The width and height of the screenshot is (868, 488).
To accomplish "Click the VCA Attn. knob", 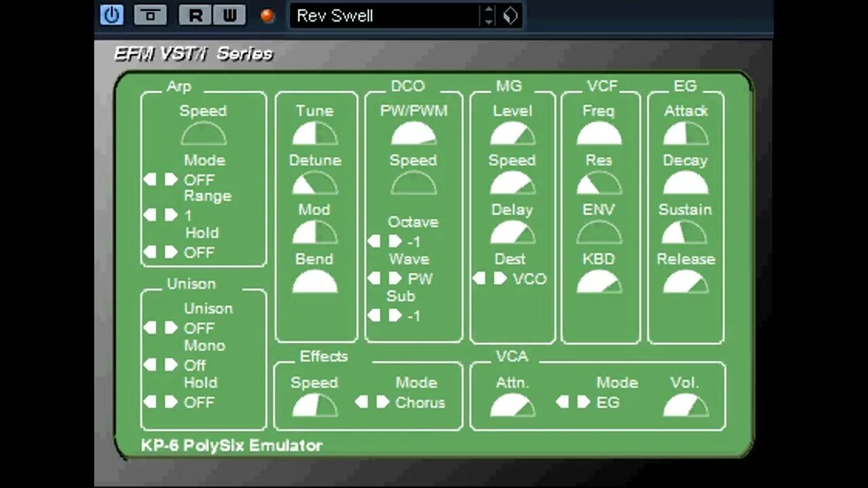I will coord(513,406).
